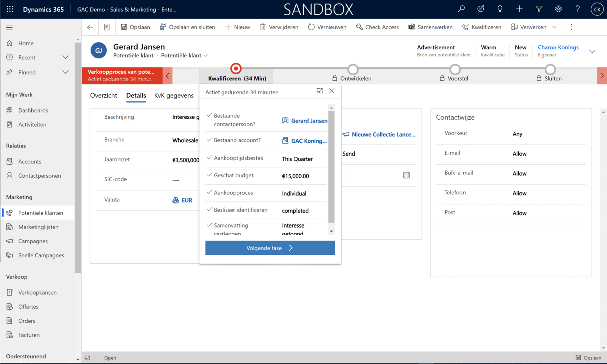
Task: Open advanced find filter icon
Action: pyautogui.click(x=539, y=9)
